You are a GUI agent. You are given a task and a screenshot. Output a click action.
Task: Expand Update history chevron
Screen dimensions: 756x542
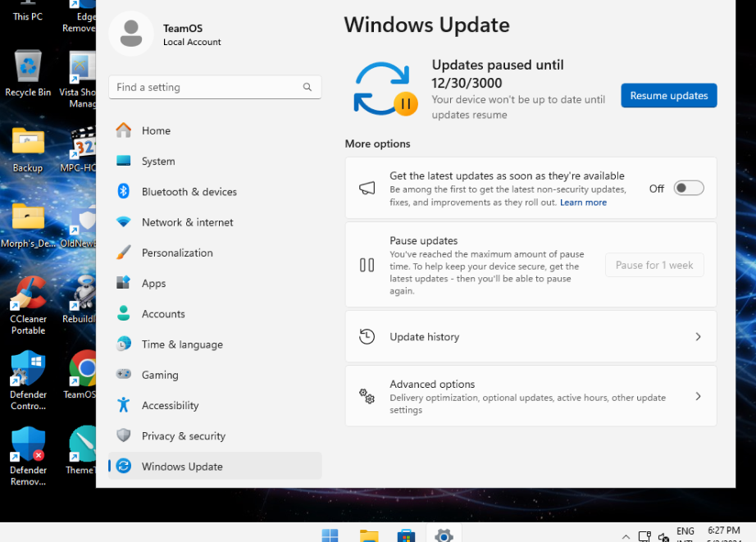(x=698, y=336)
